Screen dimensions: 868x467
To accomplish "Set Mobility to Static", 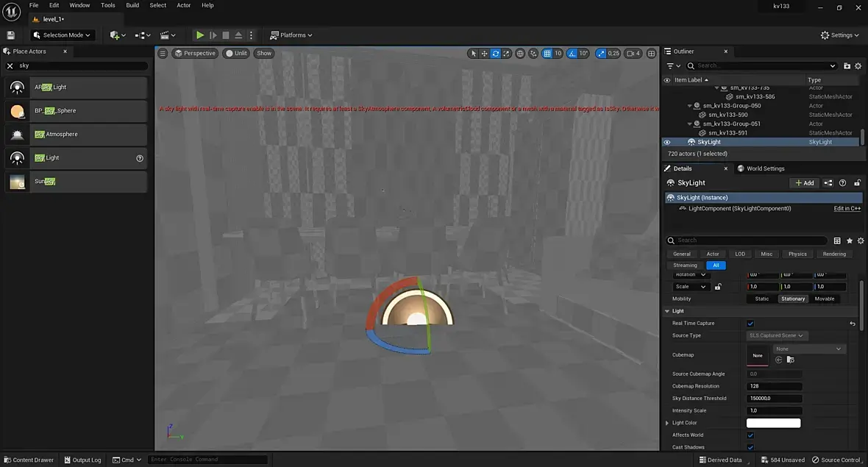I will click(762, 299).
